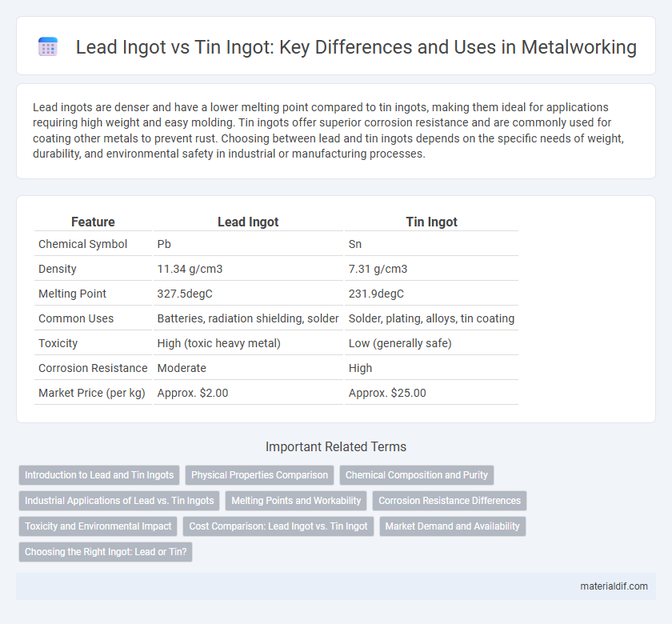672x624 pixels.
Task: Open the Corrosion Resistance Differences tag
Action: tap(450, 501)
